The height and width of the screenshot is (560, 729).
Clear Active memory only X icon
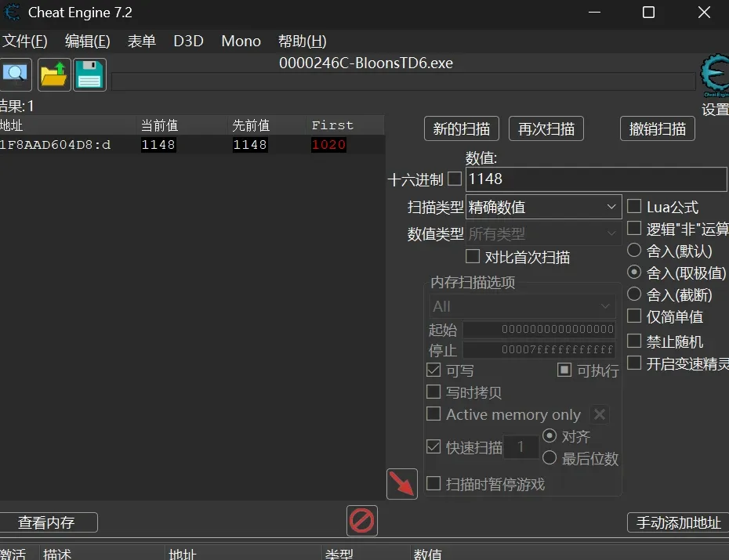(600, 414)
